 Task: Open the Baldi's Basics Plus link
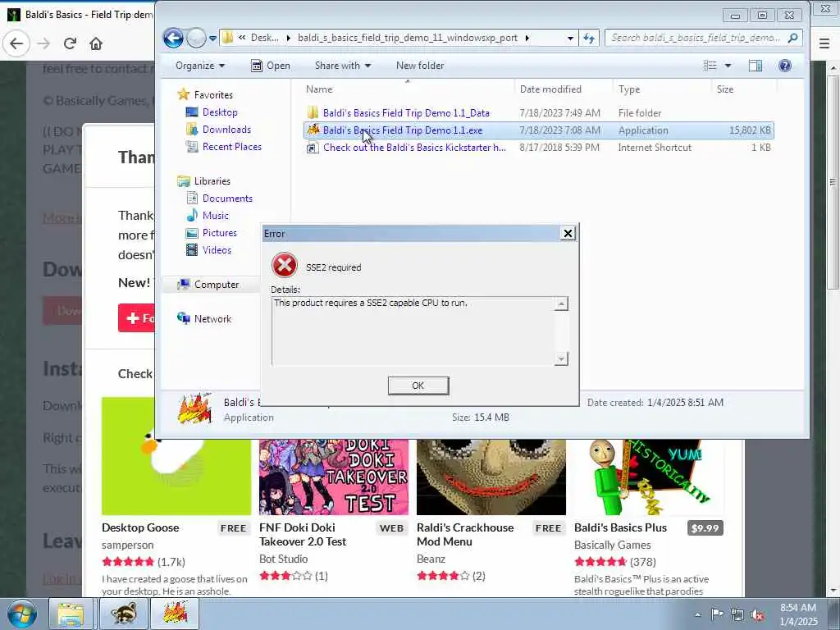click(620, 527)
